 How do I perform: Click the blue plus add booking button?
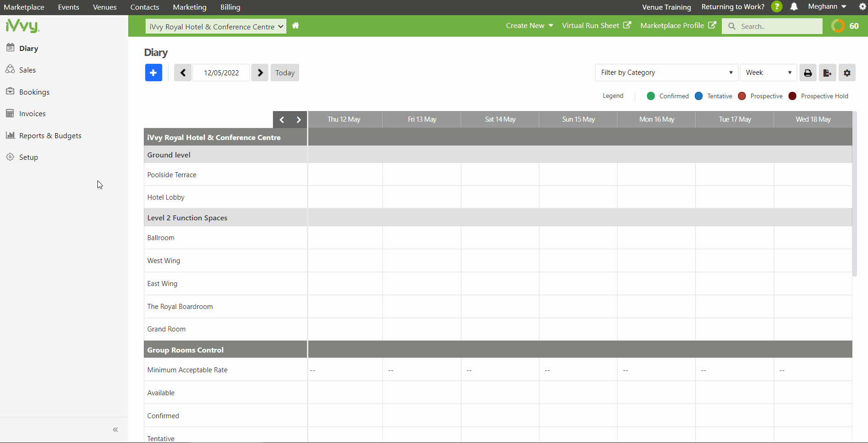point(153,73)
